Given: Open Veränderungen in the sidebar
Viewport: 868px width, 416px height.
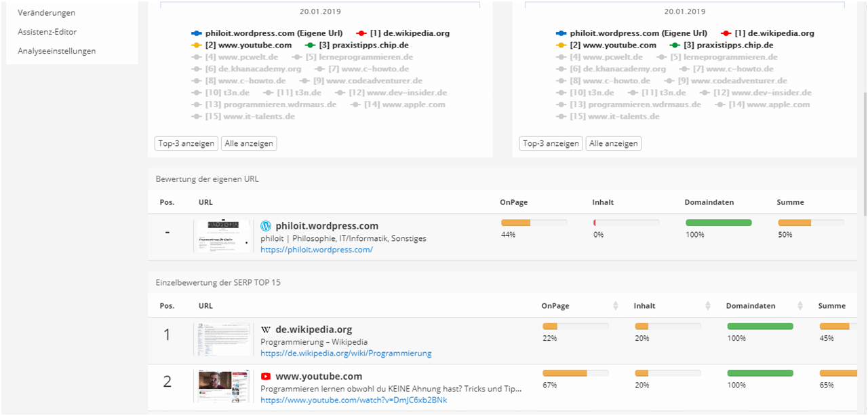Looking at the screenshot, I should pos(47,13).
